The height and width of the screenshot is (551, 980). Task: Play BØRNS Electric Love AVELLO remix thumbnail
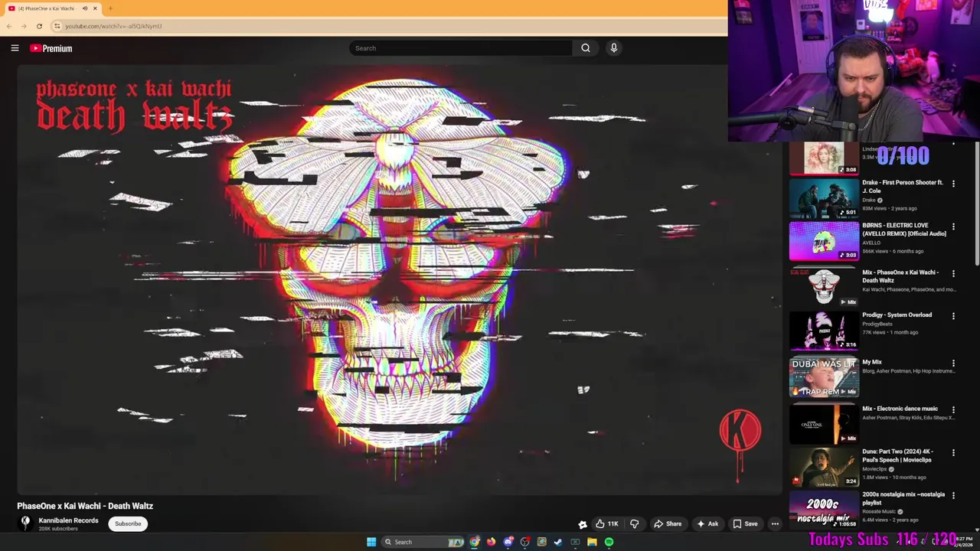[824, 240]
